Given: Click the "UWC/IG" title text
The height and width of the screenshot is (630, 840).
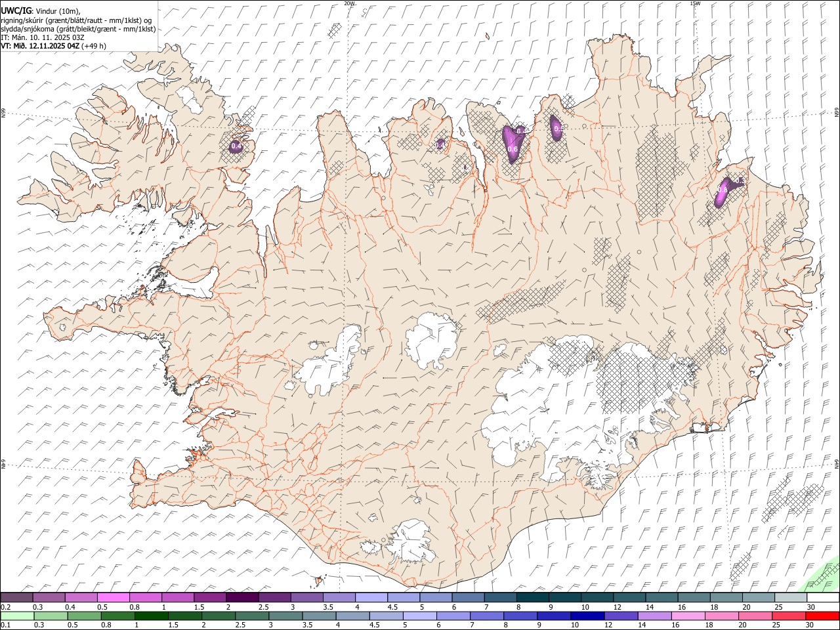Looking at the screenshot, I should coord(16,11).
